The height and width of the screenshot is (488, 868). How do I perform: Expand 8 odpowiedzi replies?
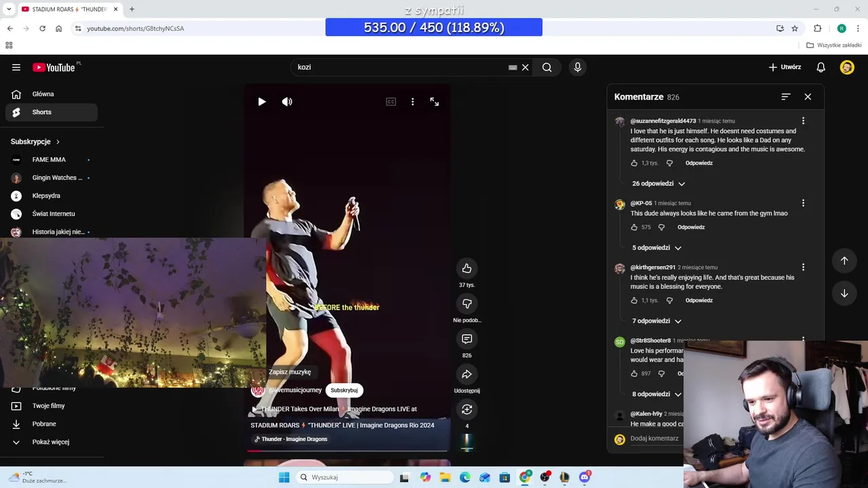click(x=656, y=394)
